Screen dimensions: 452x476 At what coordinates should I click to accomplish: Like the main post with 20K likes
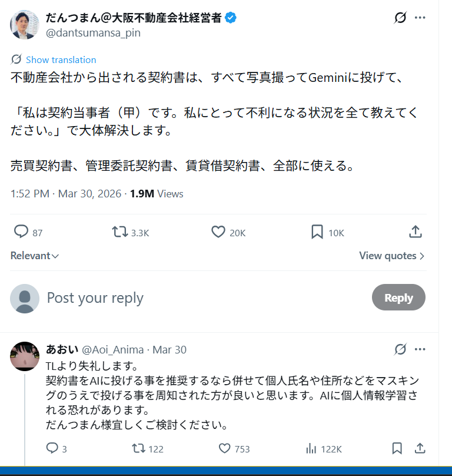(x=218, y=232)
